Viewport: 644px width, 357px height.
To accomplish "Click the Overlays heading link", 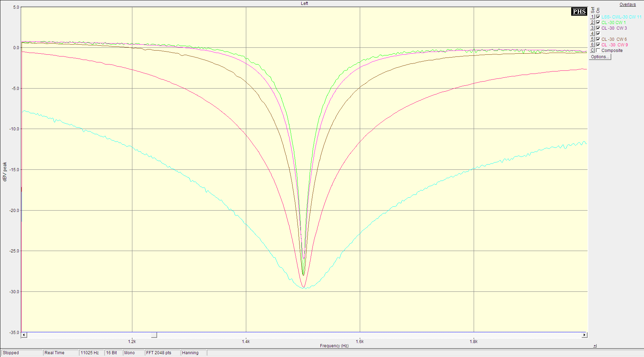I will click(627, 5).
